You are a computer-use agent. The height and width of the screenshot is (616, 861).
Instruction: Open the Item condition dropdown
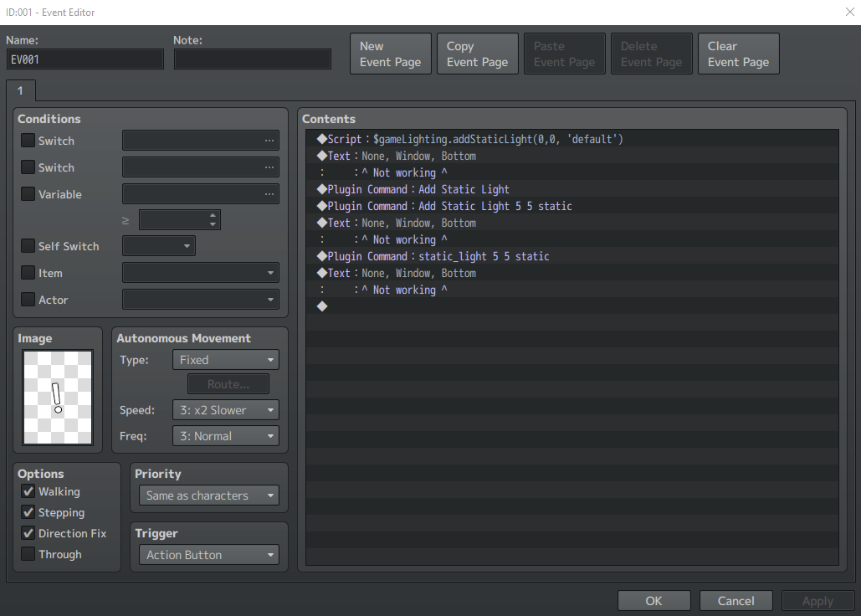(x=201, y=273)
